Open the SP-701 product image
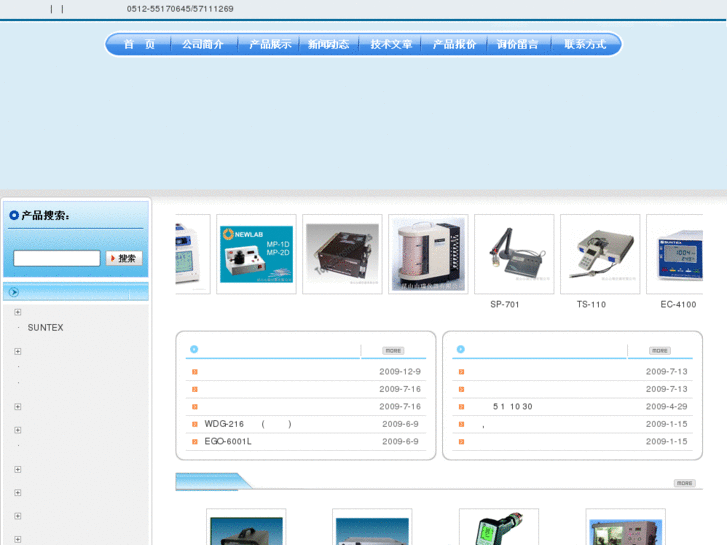727x545 pixels. click(514, 254)
